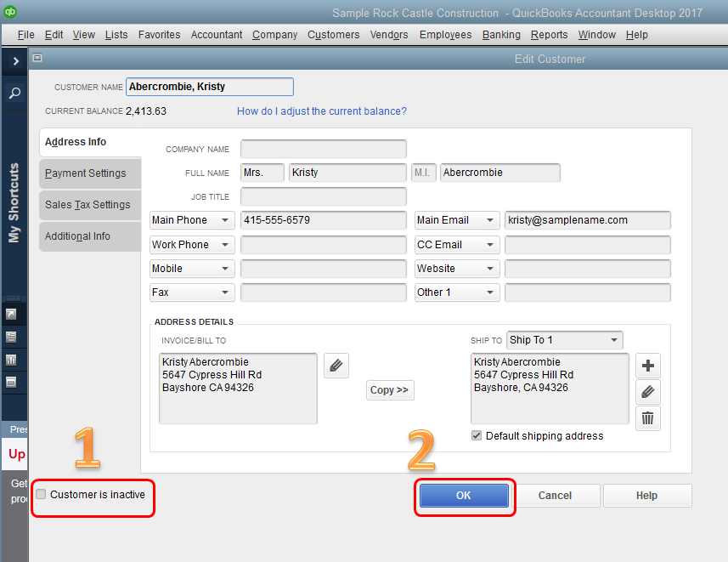
Task: Open the Help menu
Action: (636, 35)
